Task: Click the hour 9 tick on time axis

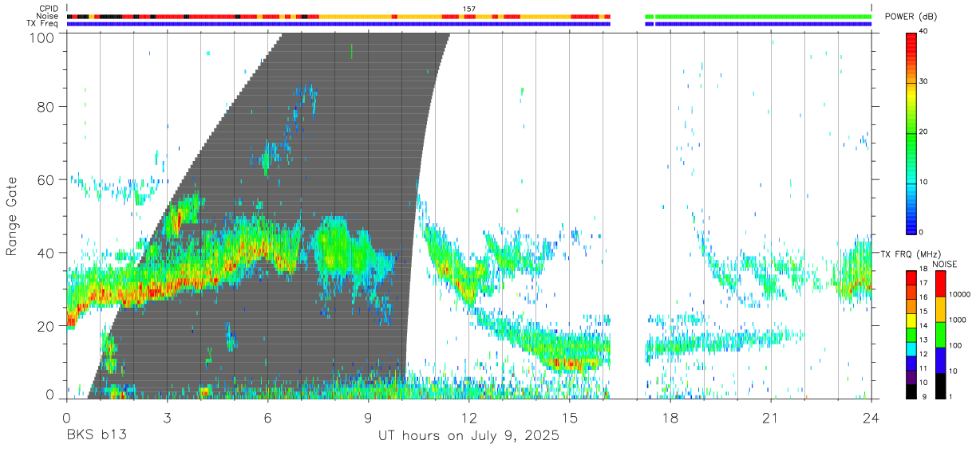Action: coord(368,418)
